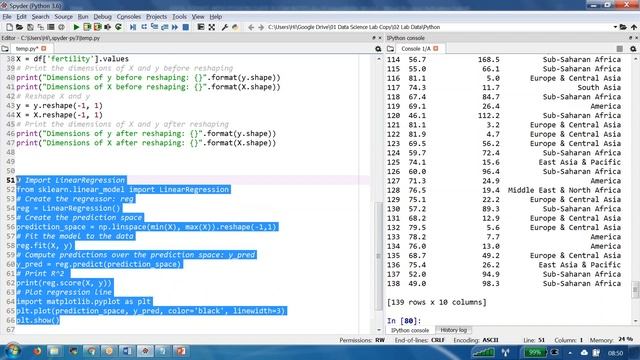Click editor vertical scrollbar thumb
This screenshot has width=640, height=360.
coord(378,257)
